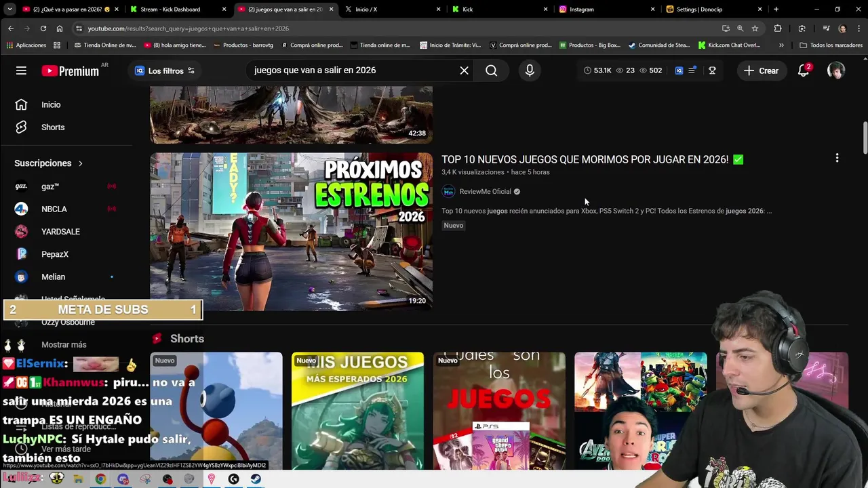Go to YouTube Premium home via logo

(70, 70)
